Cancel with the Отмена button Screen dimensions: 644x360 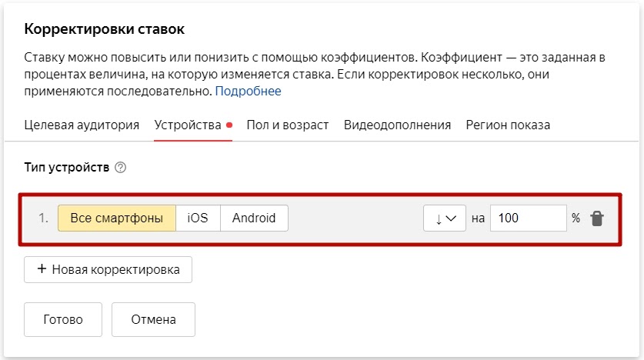click(153, 319)
